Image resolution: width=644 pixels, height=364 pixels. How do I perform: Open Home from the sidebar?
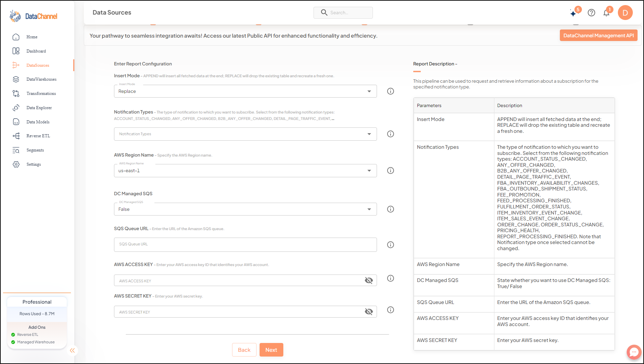click(32, 37)
